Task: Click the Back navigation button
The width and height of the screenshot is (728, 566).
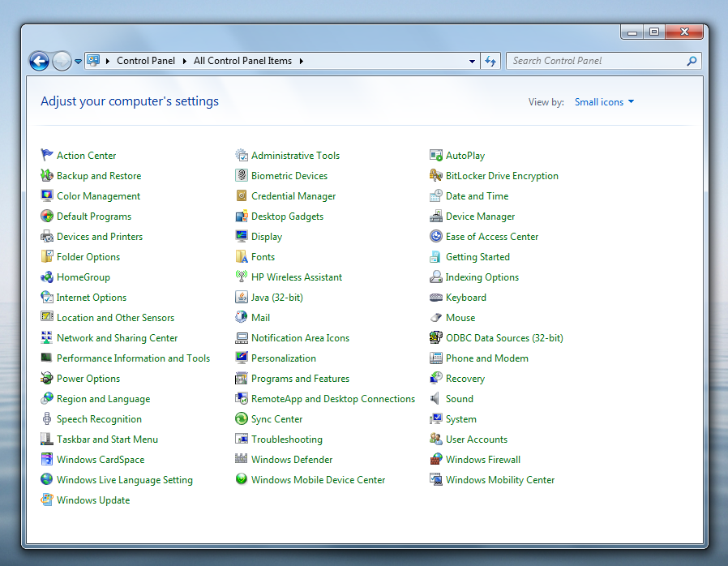Action: [38, 61]
